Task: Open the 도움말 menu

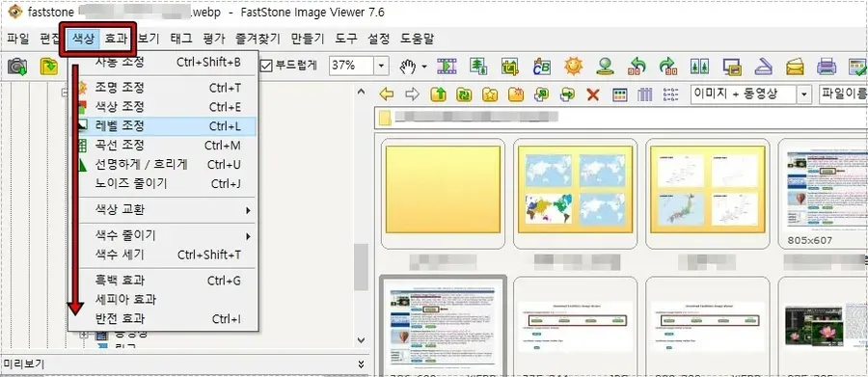Action: point(417,40)
